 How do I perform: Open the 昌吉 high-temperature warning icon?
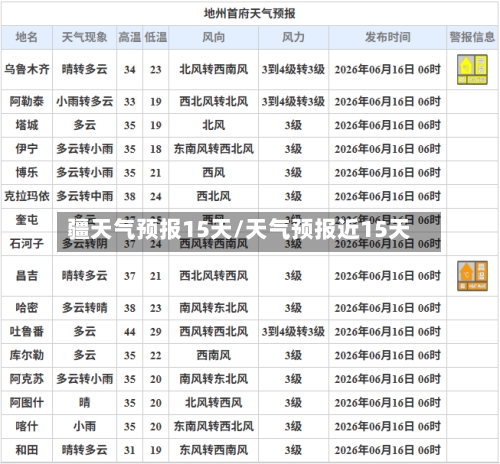click(472, 276)
